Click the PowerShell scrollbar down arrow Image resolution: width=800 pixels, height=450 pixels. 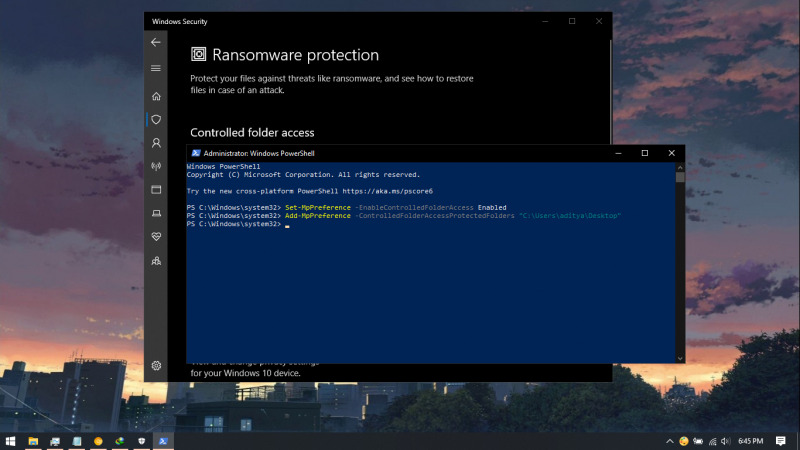click(x=680, y=359)
